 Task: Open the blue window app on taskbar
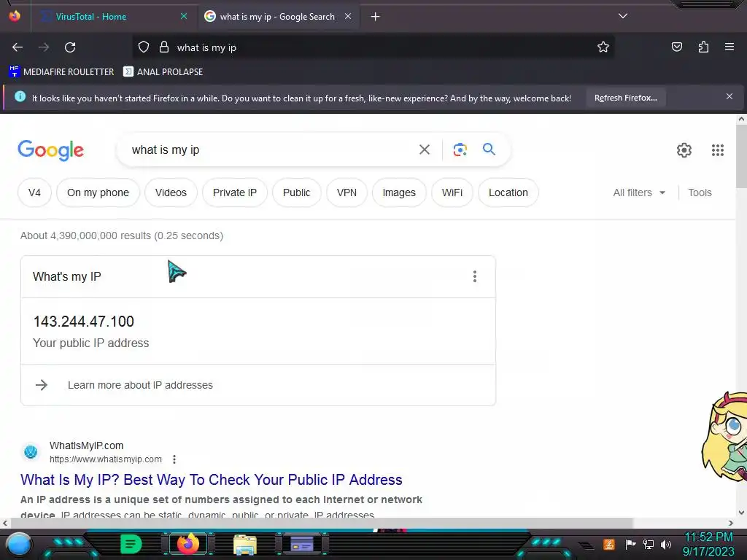click(x=302, y=544)
